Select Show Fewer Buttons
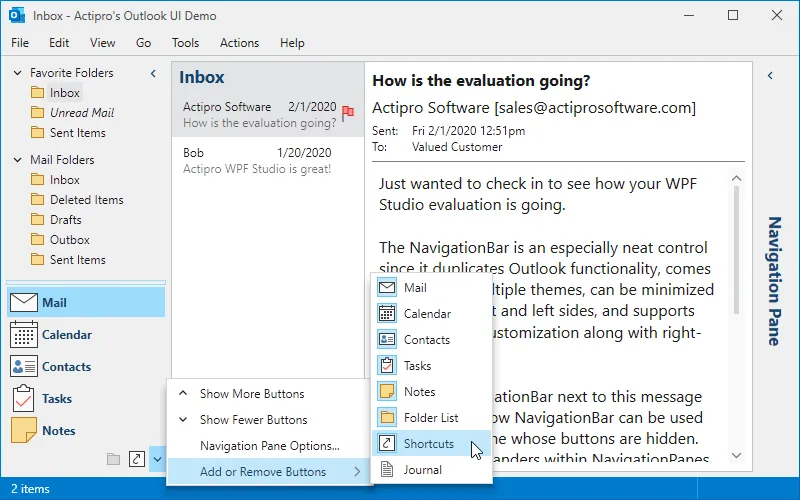Screen dimensions: 800x500 coord(268,419)
